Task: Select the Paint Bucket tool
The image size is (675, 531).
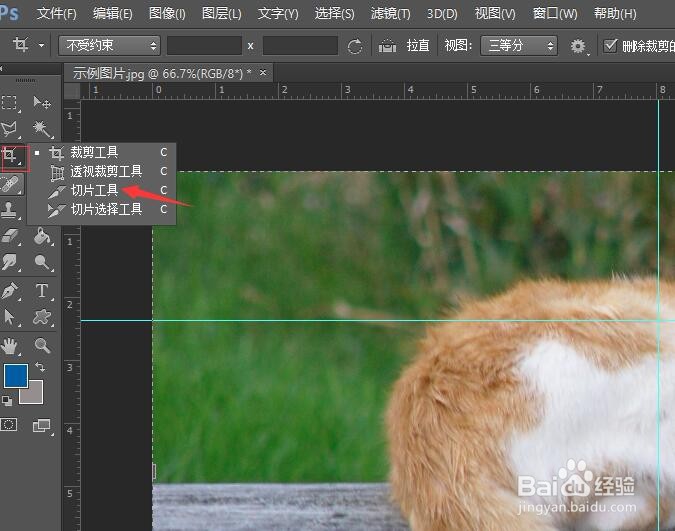Action: 42,236
